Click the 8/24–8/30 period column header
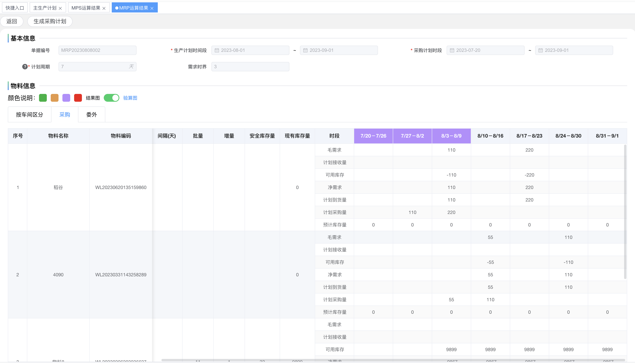The height and width of the screenshot is (364, 635). coord(568,136)
